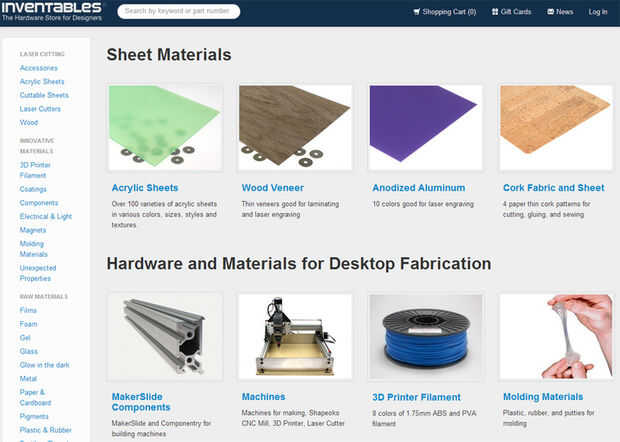This screenshot has width=620, height=442.
Task: Go to the News page
Action: 560,12
